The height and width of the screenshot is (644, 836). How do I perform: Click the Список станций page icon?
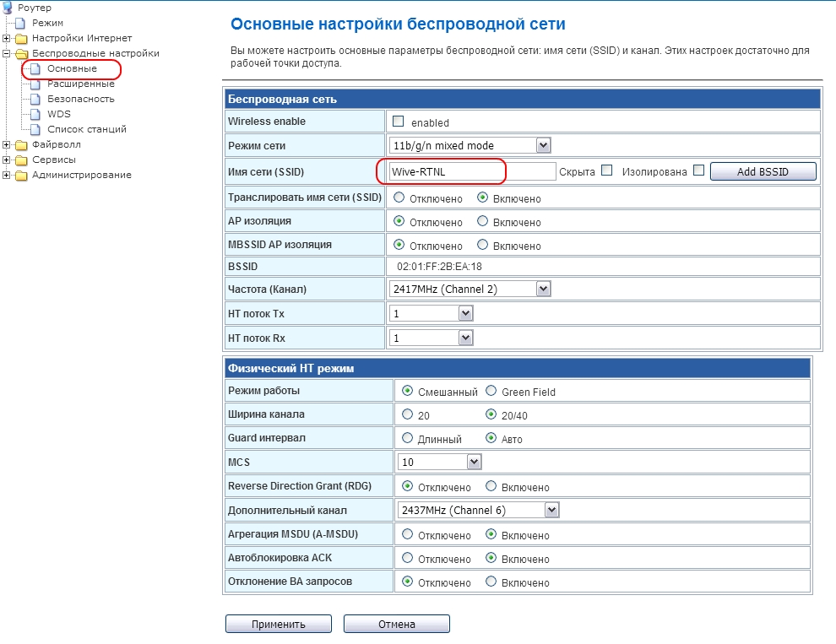coord(35,129)
